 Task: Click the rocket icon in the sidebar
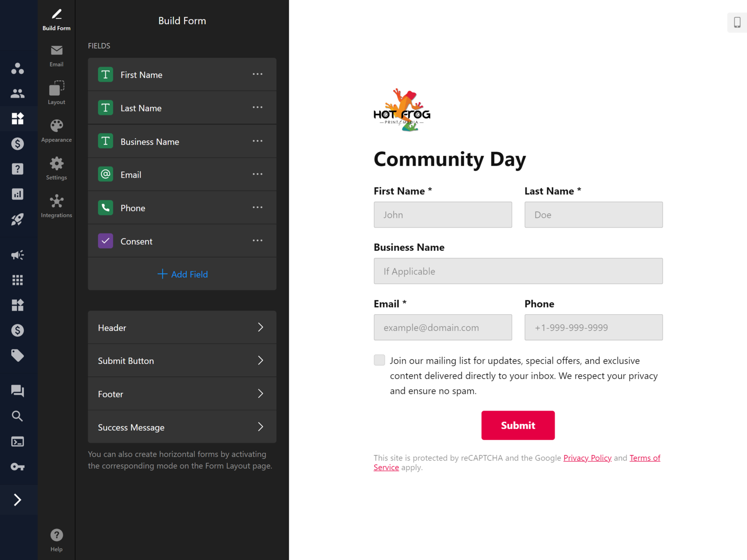coord(18,219)
